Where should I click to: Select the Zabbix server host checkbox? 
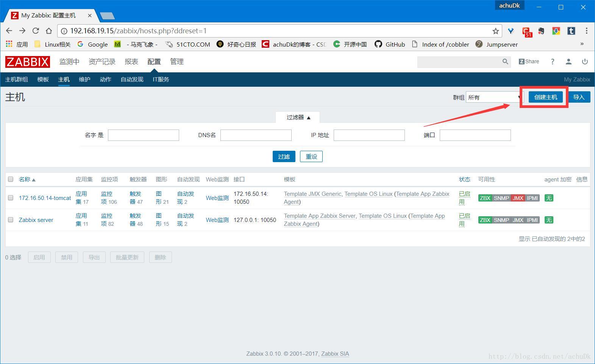(11, 220)
